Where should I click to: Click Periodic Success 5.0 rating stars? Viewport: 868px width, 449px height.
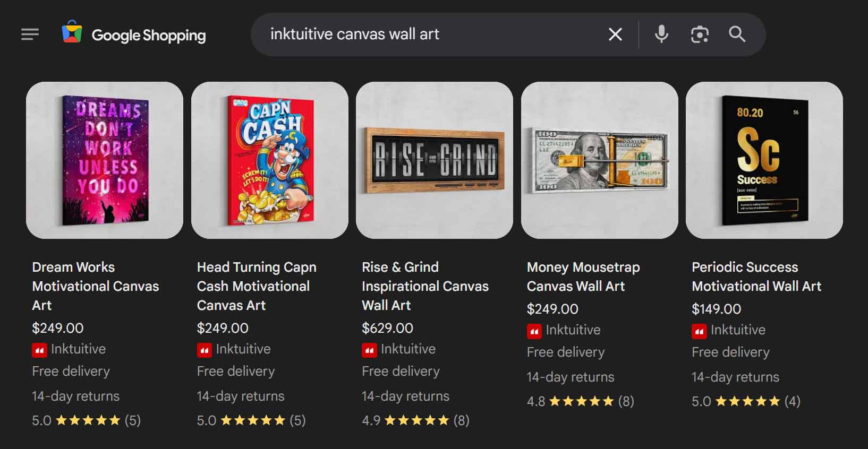[x=748, y=401]
